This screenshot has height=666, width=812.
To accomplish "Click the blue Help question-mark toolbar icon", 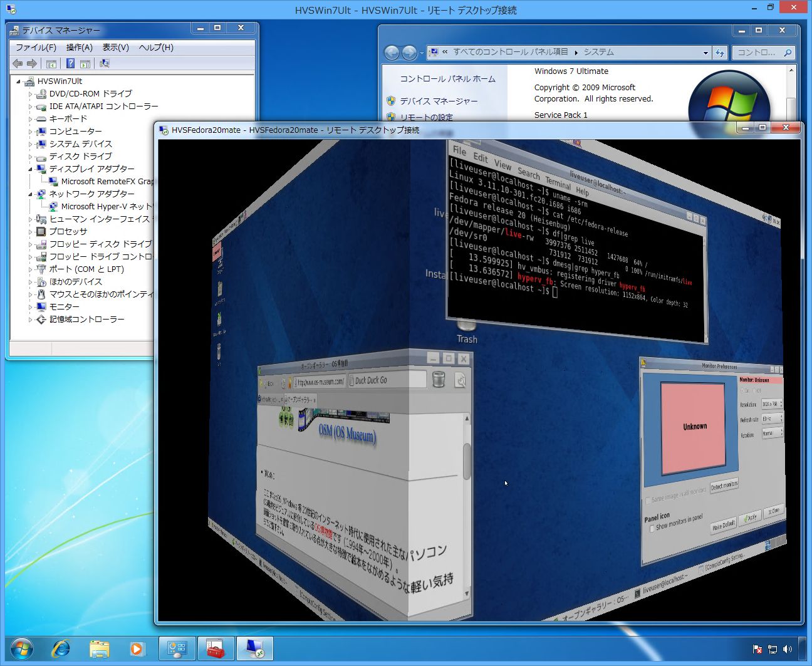I will coord(70,63).
